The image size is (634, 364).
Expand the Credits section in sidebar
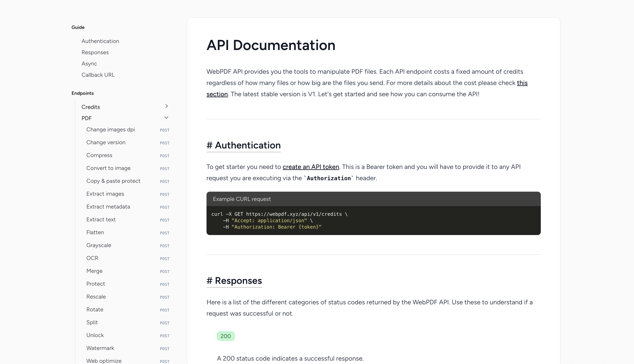click(x=167, y=106)
